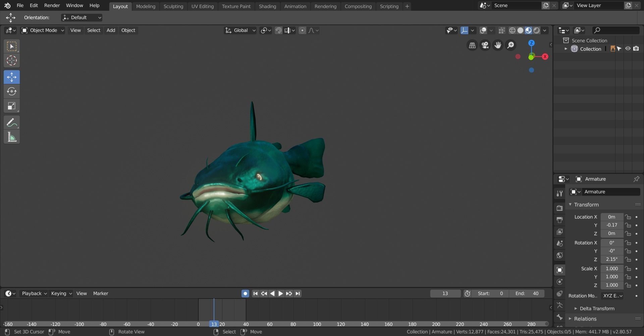Toggle perspective/orthographic view grid button
The width and height of the screenshot is (644, 336).
pyautogui.click(x=472, y=45)
